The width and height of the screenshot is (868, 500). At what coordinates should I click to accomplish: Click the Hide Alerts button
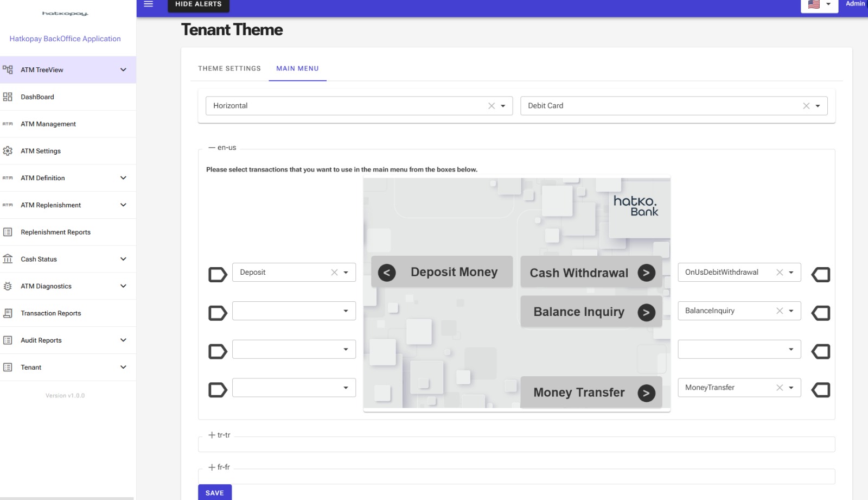[199, 4]
